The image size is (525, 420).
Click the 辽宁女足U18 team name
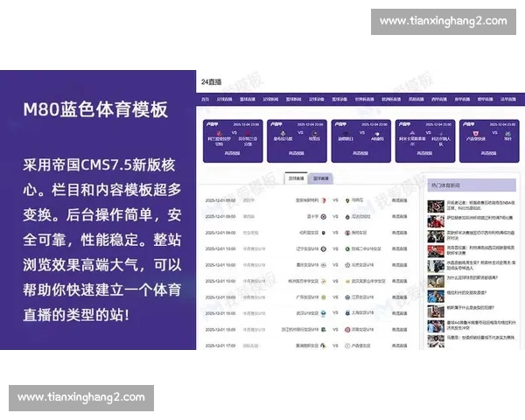(308, 248)
